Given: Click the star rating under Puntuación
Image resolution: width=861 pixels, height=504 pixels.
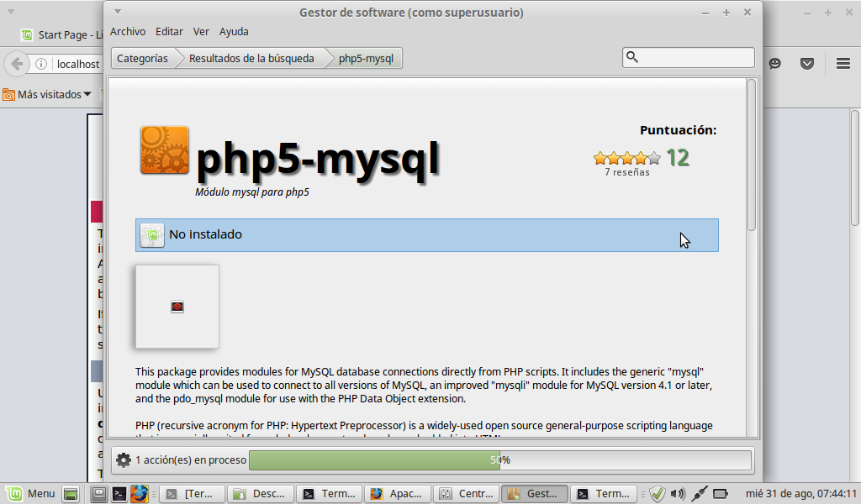Looking at the screenshot, I should pyautogui.click(x=626, y=158).
